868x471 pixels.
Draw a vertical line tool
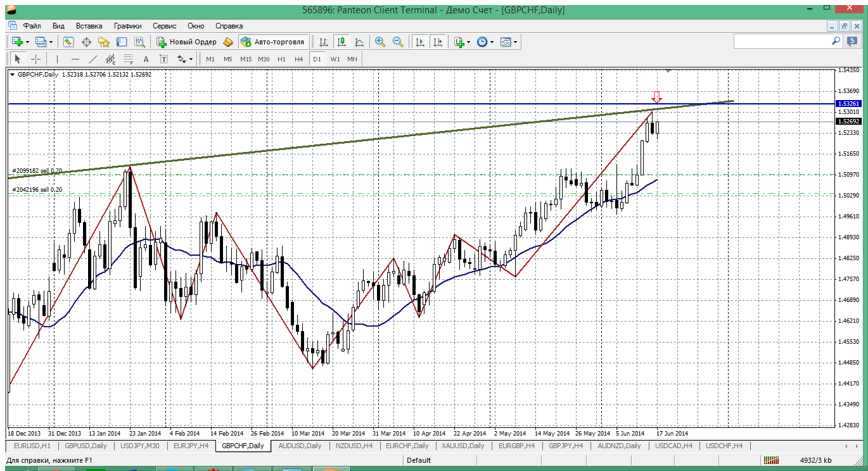[x=57, y=59]
